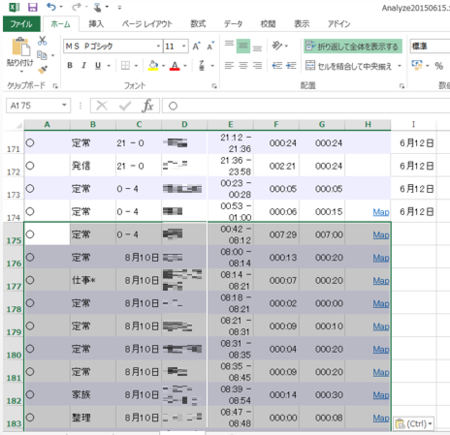
Task: Open the number format 標準 box
Action: (430, 46)
